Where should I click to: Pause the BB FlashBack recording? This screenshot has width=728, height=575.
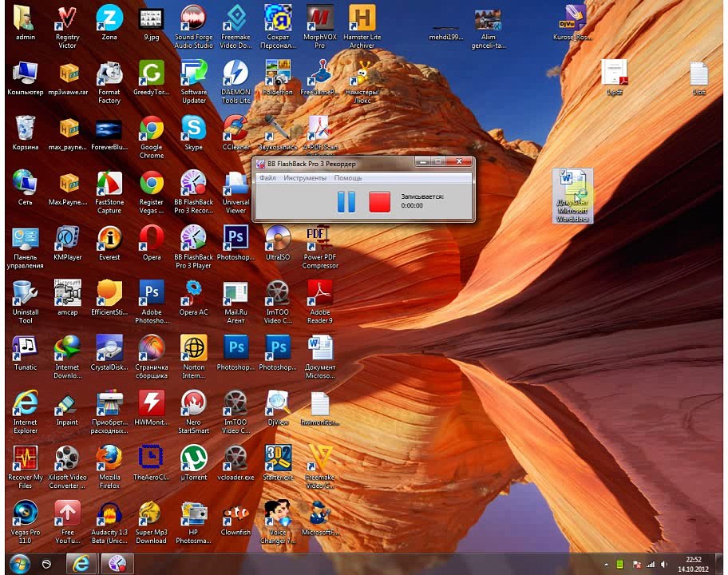point(346,202)
